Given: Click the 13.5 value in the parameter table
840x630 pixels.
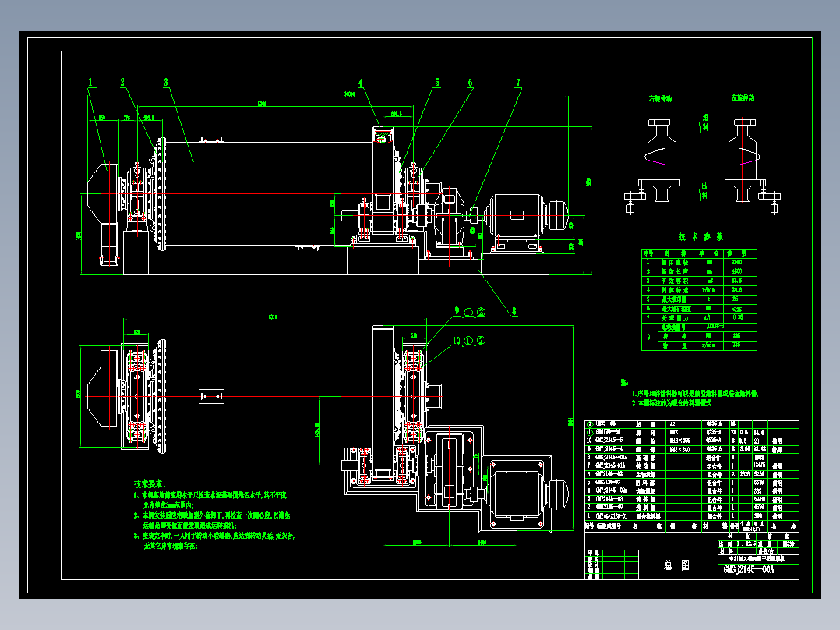Looking at the screenshot, I should [x=736, y=281].
